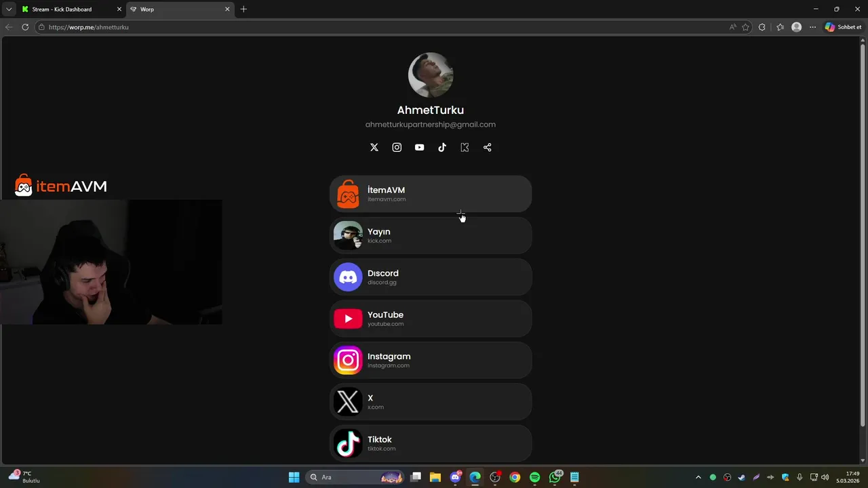
Task: Open Microsoft Edge from the taskbar
Action: coord(475,477)
